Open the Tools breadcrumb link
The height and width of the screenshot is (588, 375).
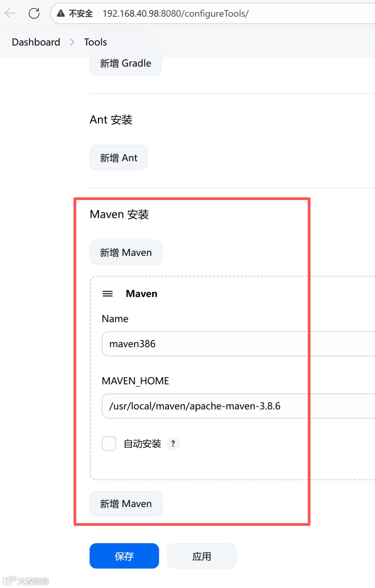(x=95, y=42)
